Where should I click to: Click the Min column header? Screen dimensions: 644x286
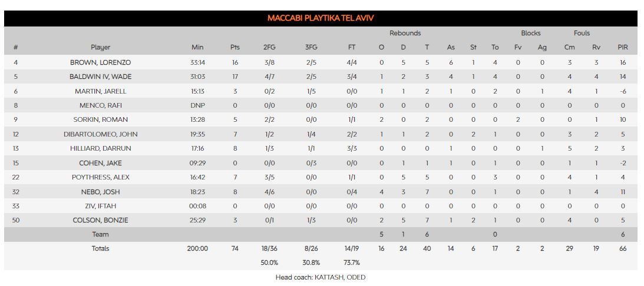click(x=197, y=48)
